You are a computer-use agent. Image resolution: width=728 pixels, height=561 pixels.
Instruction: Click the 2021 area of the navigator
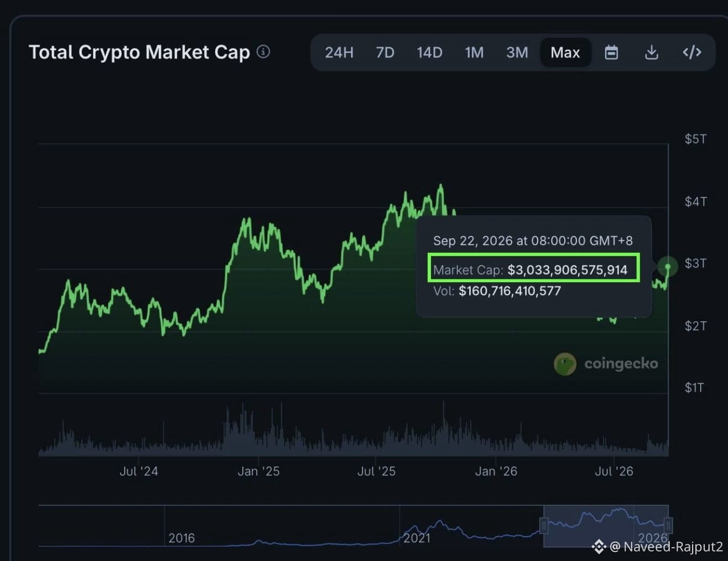click(417, 538)
